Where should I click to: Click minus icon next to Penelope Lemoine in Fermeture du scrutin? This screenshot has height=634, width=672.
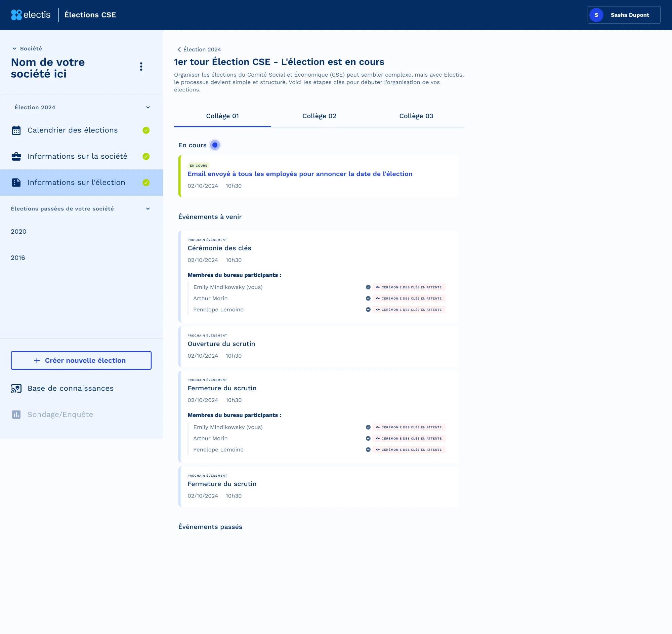coord(368,449)
